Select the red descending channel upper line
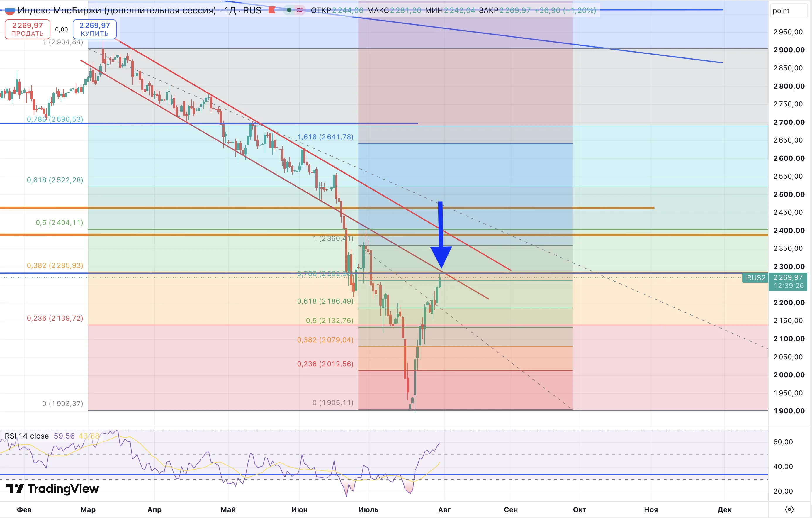The image size is (812, 518). 314,155
